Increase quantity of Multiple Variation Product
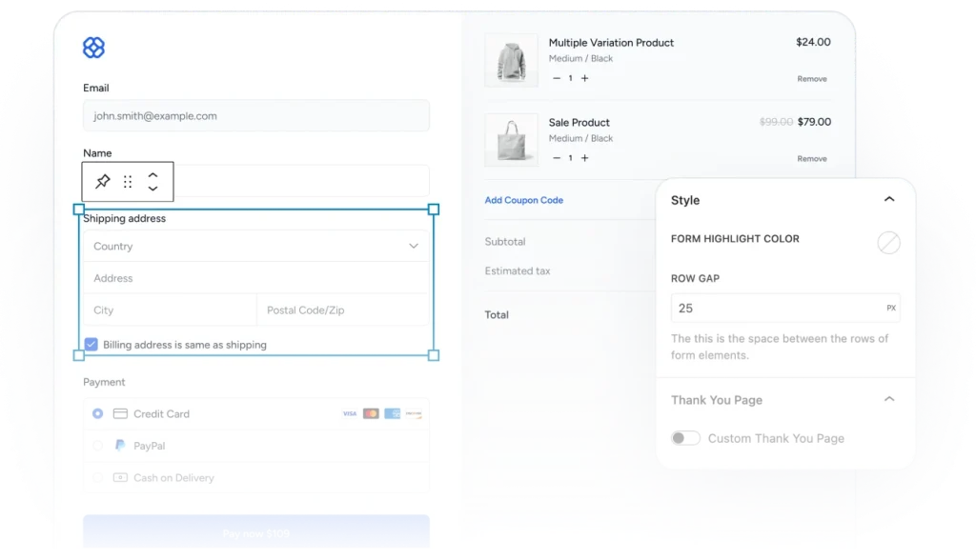This screenshot has width=976, height=560. [x=584, y=78]
